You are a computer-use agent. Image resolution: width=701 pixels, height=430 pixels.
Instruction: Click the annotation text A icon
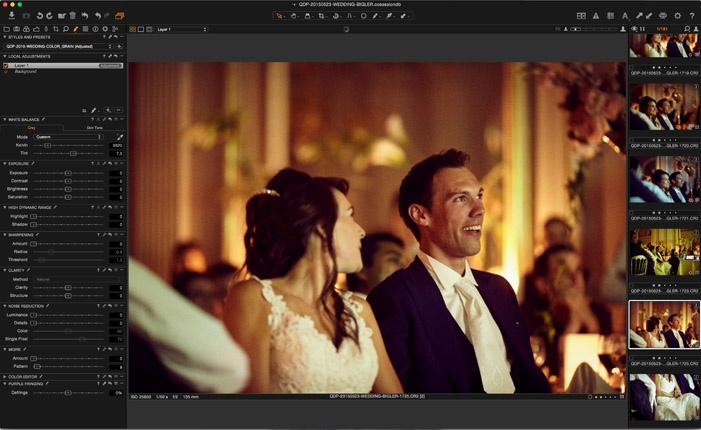625,16
